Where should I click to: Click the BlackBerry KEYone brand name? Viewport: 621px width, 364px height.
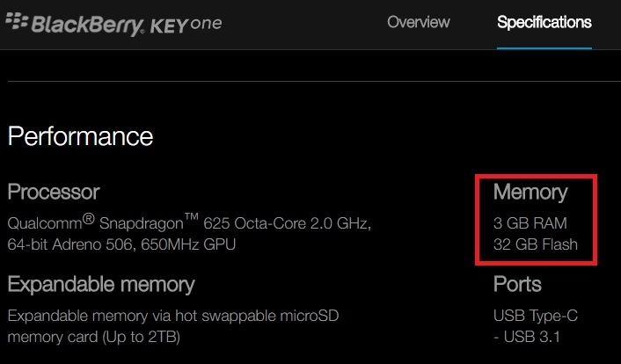(x=127, y=25)
